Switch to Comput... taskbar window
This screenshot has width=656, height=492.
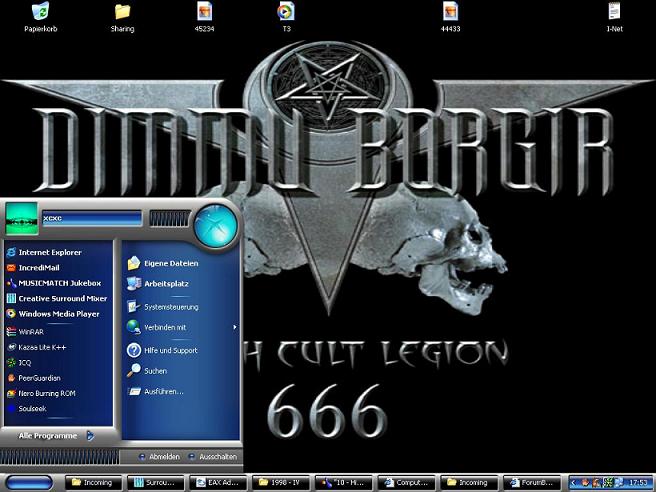click(407, 483)
